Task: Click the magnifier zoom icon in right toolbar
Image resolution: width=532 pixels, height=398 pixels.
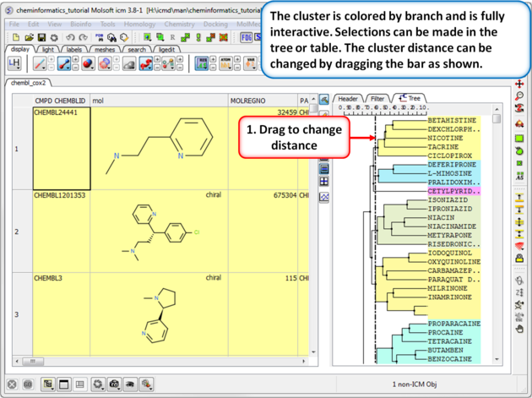Action: tap(519, 97)
